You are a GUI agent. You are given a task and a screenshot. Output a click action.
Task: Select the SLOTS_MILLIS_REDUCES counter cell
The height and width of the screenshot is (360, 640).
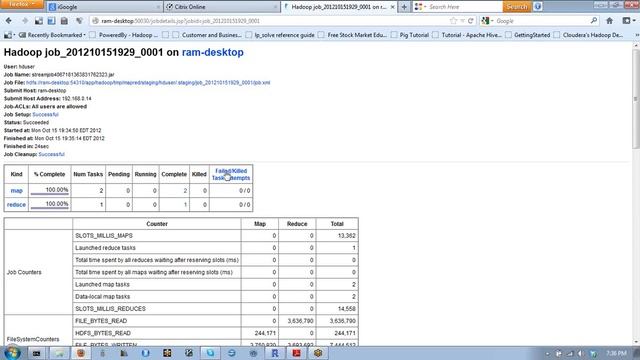pyautogui.click(x=157, y=309)
